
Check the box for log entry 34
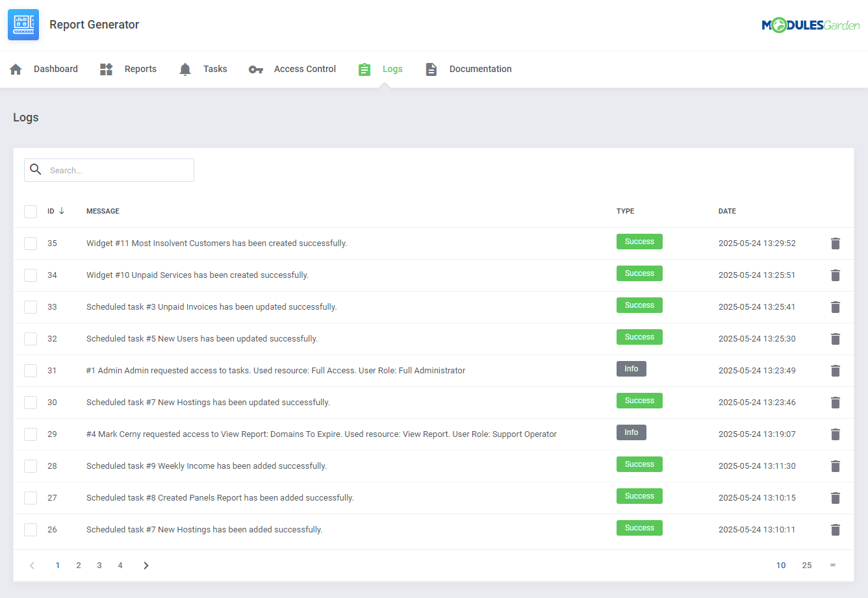tap(31, 275)
